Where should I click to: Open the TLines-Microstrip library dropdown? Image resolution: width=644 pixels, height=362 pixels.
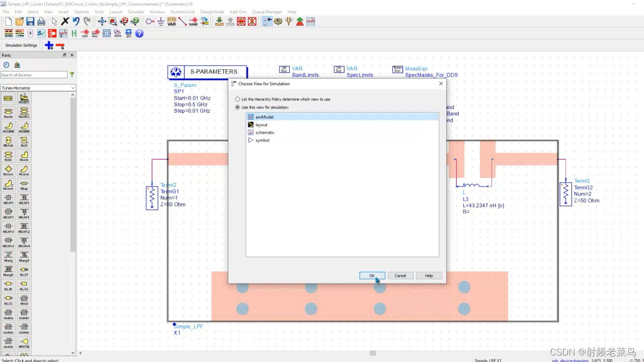pos(73,87)
